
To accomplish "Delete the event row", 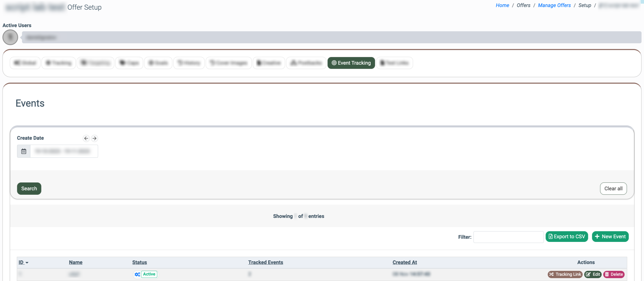I will (614, 274).
